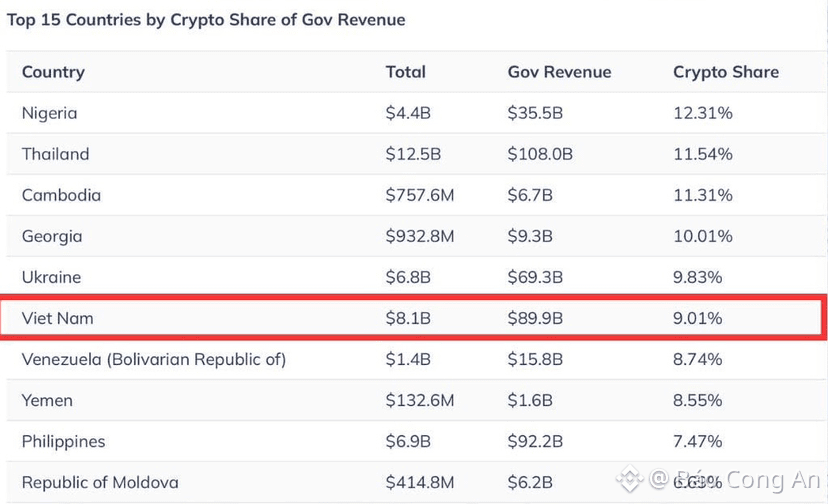Click Venezuela (Bolivarian Republic of) entry
Image resolution: width=828 pixels, height=504 pixels.
154,360
